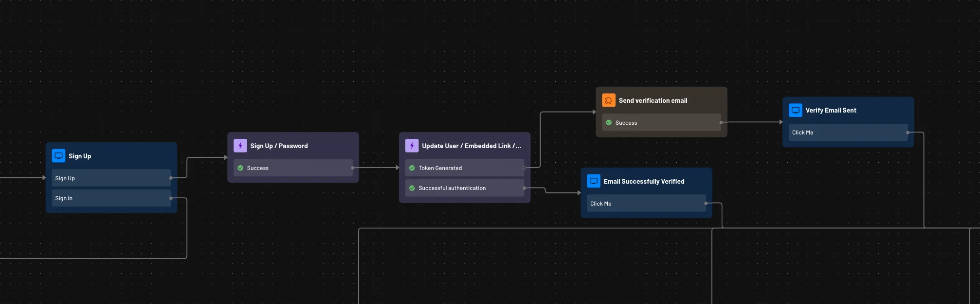Click output connector dot of Token Generated row
The image size is (980, 304).
(x=524, y=168)
